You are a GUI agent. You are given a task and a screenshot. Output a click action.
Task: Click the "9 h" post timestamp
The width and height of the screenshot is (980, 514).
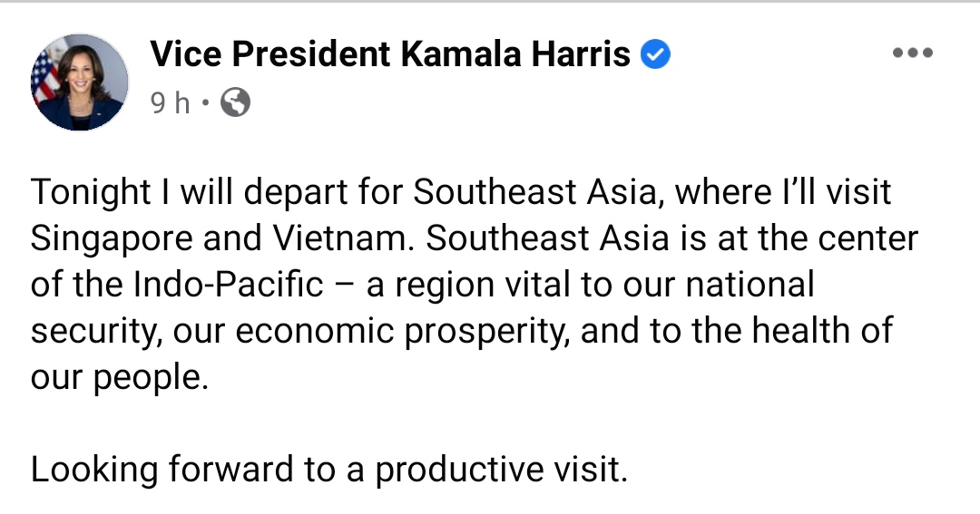click(170, 102)
